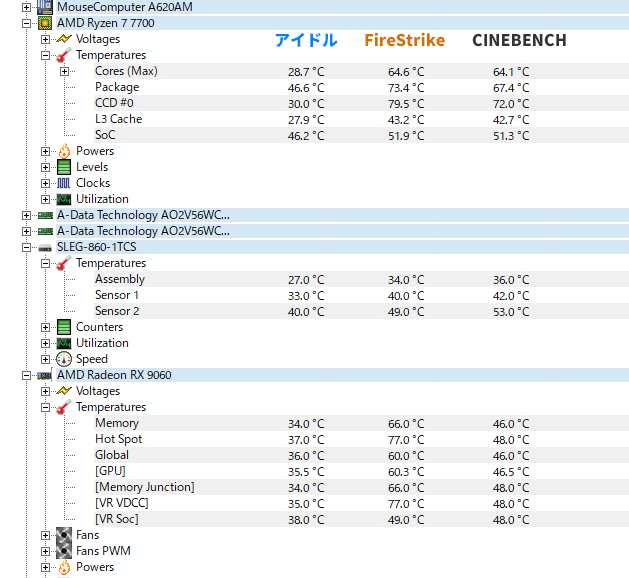This screenshot has width=629, height=578.
Task: Select the Sensor 2 row
Action: tap(117, 311)
